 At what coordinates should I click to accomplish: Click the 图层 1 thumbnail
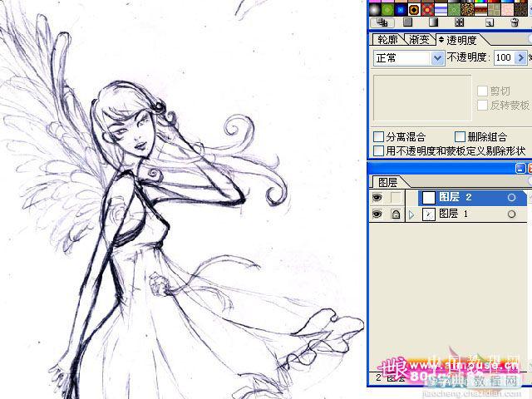tap(429, 214)
